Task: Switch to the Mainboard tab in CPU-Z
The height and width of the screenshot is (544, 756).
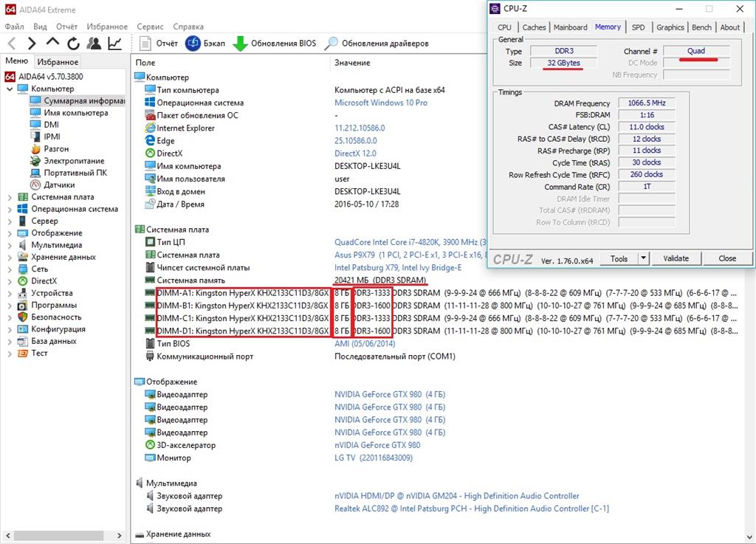Action: (571, 27)
